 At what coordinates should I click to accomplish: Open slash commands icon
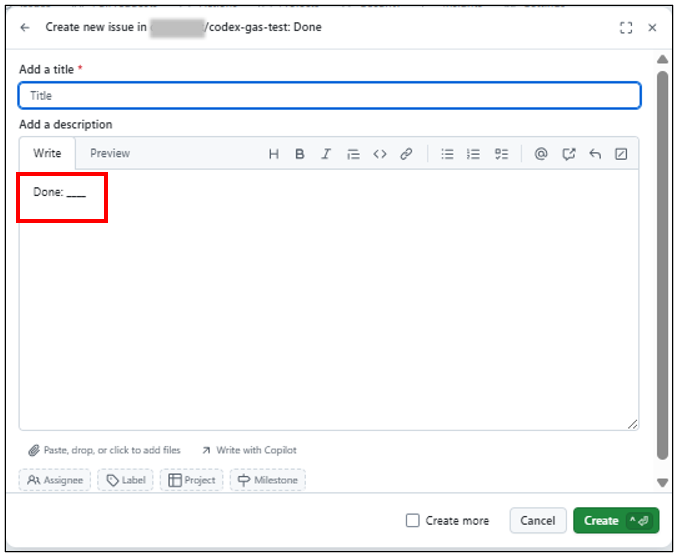point(621,154)
